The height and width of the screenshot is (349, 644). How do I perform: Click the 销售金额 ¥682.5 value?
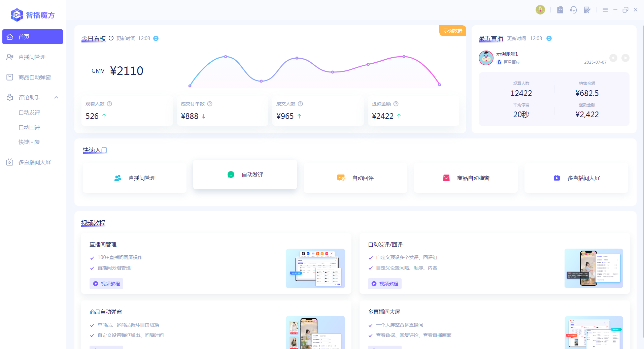click(587, 93)
